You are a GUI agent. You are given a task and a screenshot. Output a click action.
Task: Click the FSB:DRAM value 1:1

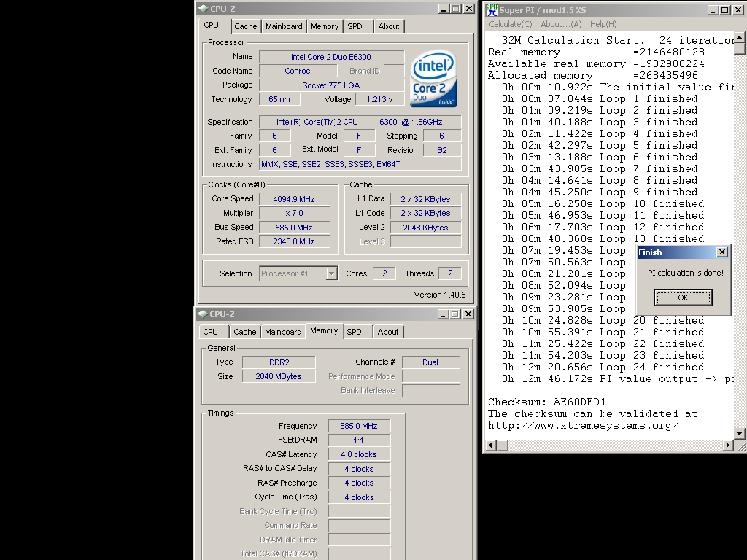[359, 440]
